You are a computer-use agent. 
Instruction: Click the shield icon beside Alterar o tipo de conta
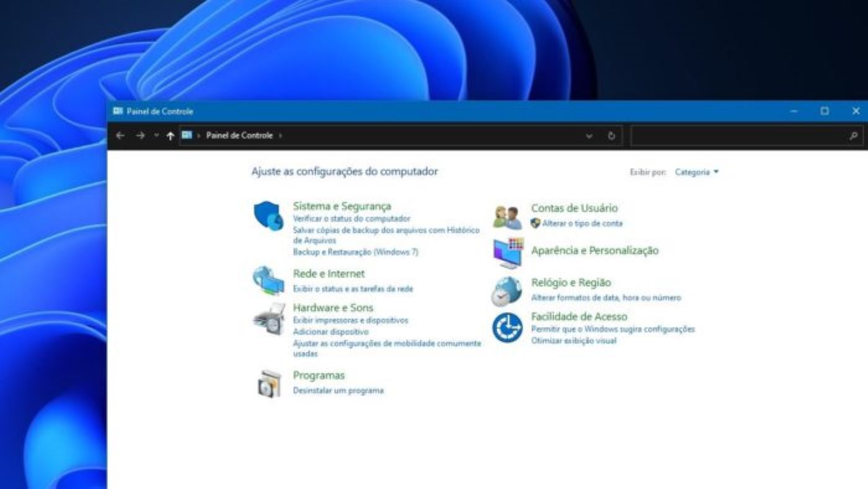click(536, 223)
